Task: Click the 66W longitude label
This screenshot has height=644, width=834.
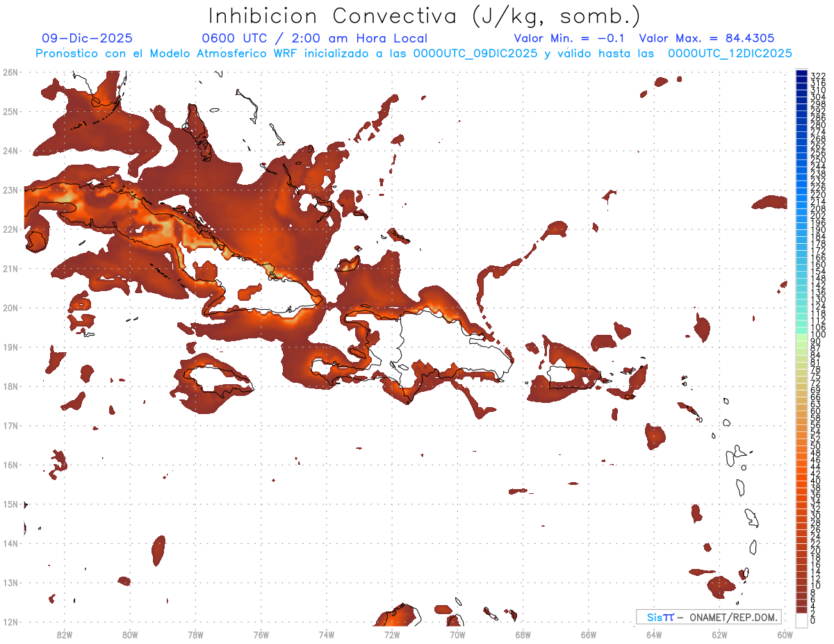Action: coord(589,634)
